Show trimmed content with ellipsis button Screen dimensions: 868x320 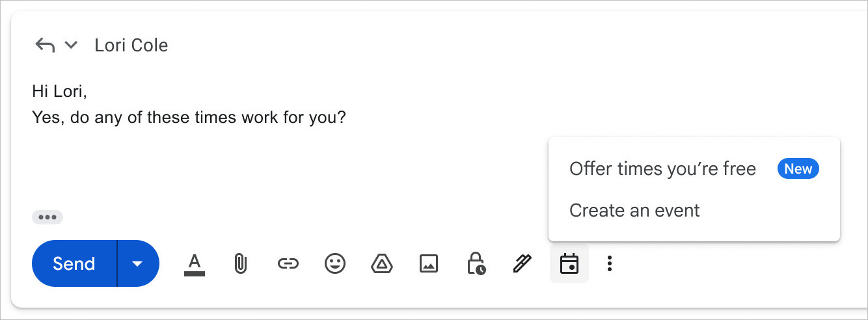pos(47,217)
